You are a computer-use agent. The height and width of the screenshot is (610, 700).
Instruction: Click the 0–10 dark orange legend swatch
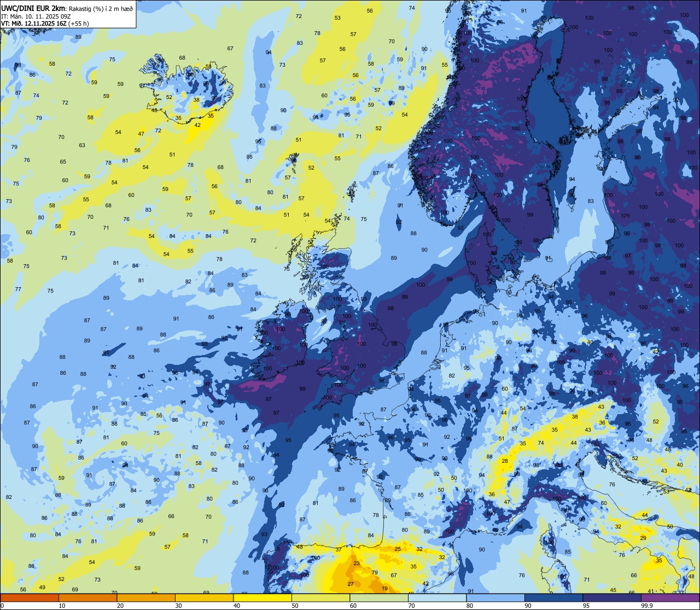pos(30,597)
